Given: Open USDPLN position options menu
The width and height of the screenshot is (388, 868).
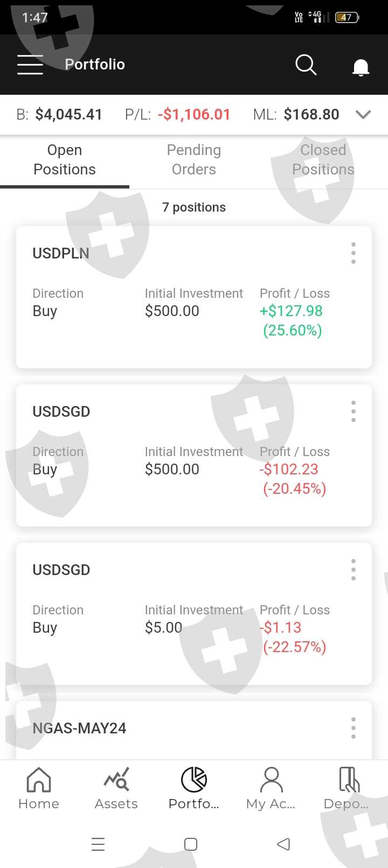Looking at the screenshot, I should pos(354,253).
